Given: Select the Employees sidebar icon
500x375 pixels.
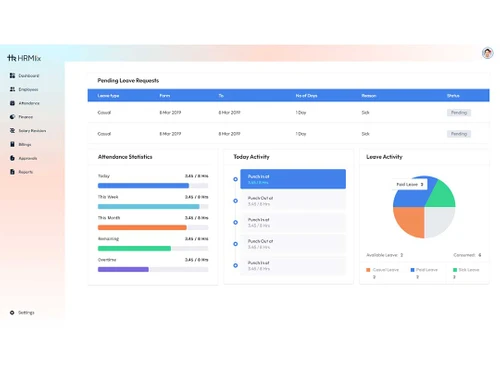Looking at the screenshot, I should pyautogui.click(x=12, y=89).
